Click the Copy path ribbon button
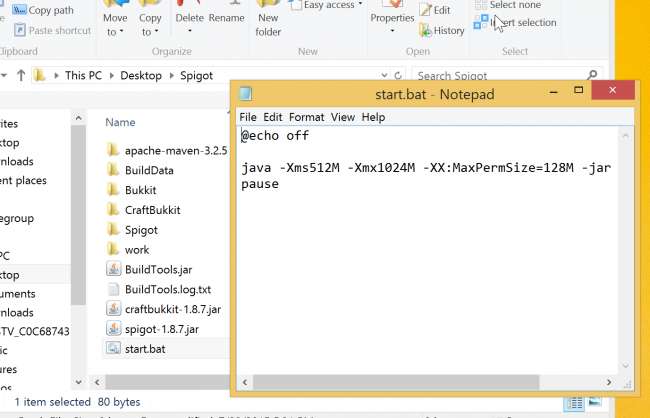 [43, 10]
